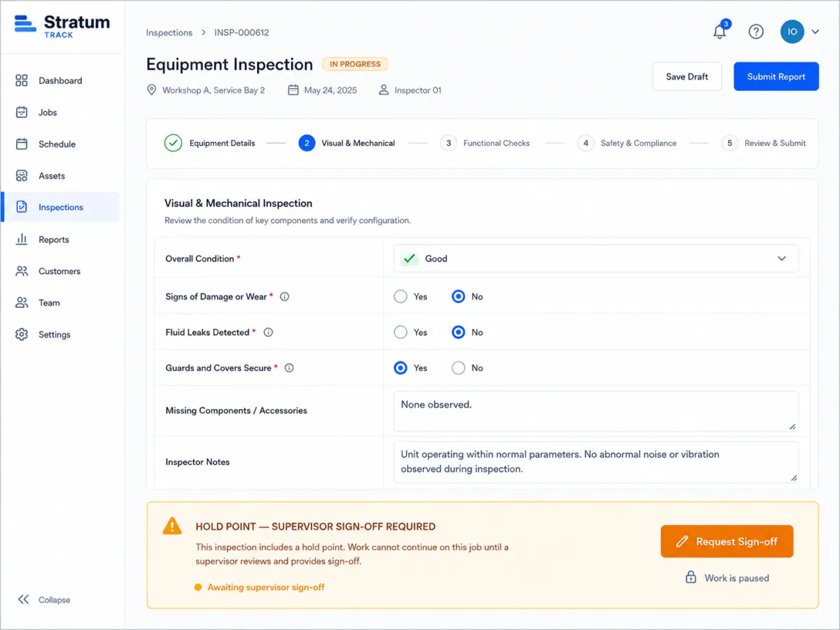
Task: Click the Collapse double-chevron icon
Action: click(x=23, y=600)
